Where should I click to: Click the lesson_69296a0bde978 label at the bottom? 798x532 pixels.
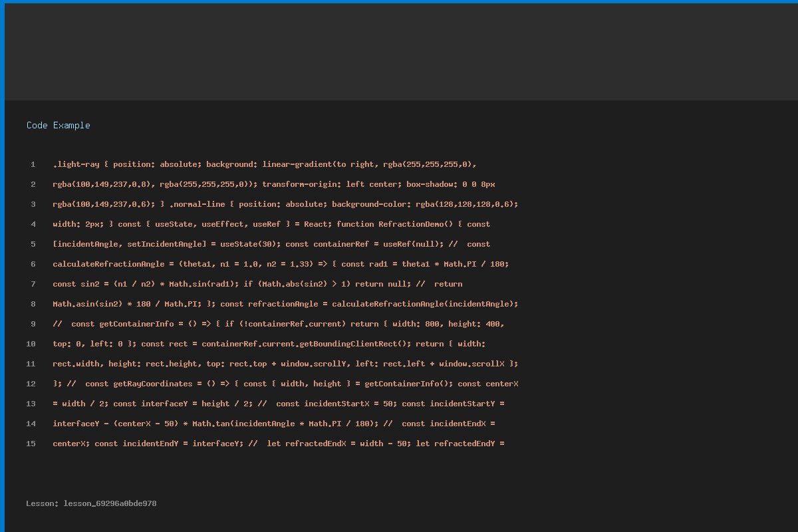(91, 503)
